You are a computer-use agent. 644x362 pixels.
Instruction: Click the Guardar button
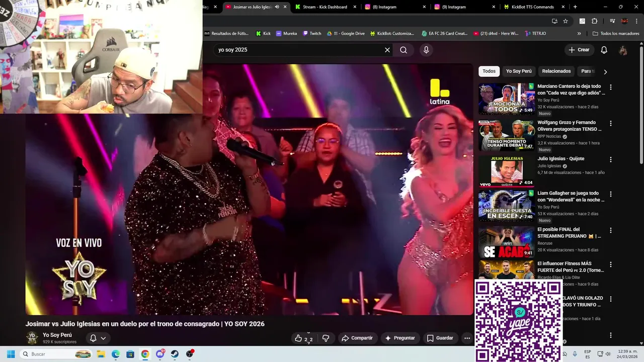[x=440, y=338]
